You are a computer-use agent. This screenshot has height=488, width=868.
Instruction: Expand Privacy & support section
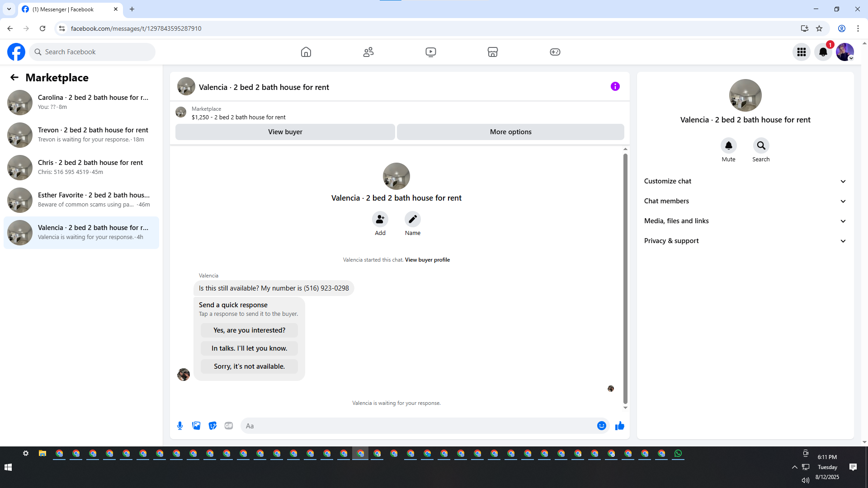coord(745,241)
